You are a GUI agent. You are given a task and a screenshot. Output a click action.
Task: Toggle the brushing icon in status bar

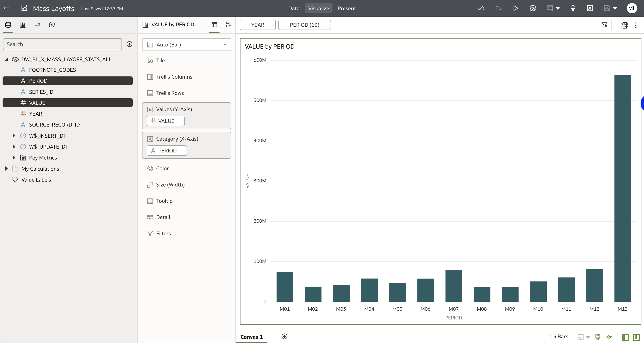pos(598,337)
